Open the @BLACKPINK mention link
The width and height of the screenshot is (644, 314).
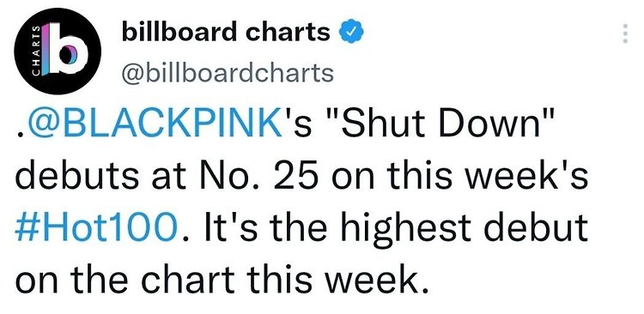pyautogui.click(x=151, y=124)
